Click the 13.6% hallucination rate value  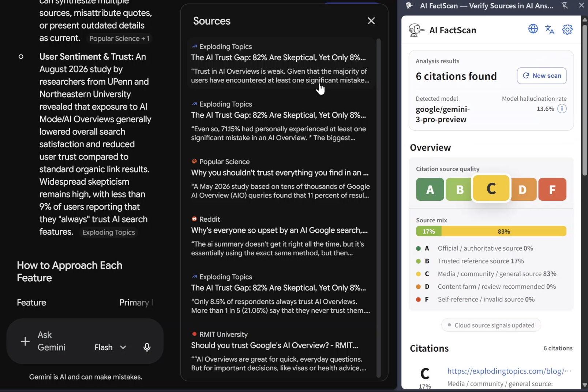click(x=545, y=109)
